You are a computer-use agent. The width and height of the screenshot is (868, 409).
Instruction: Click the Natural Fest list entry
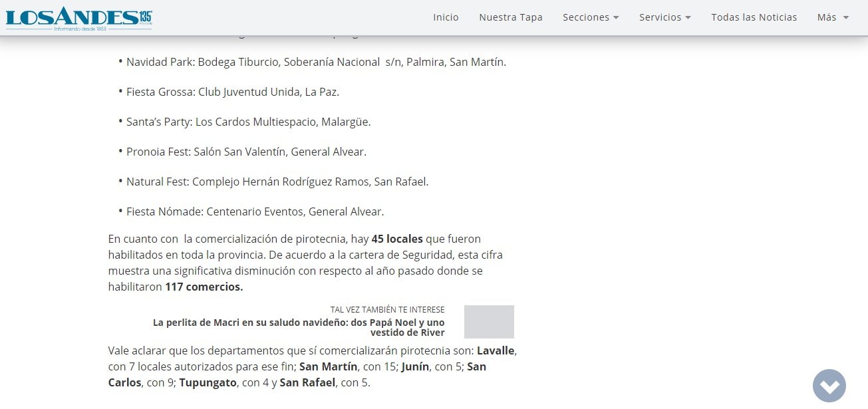pyautogui.click(x=277, y=182)
